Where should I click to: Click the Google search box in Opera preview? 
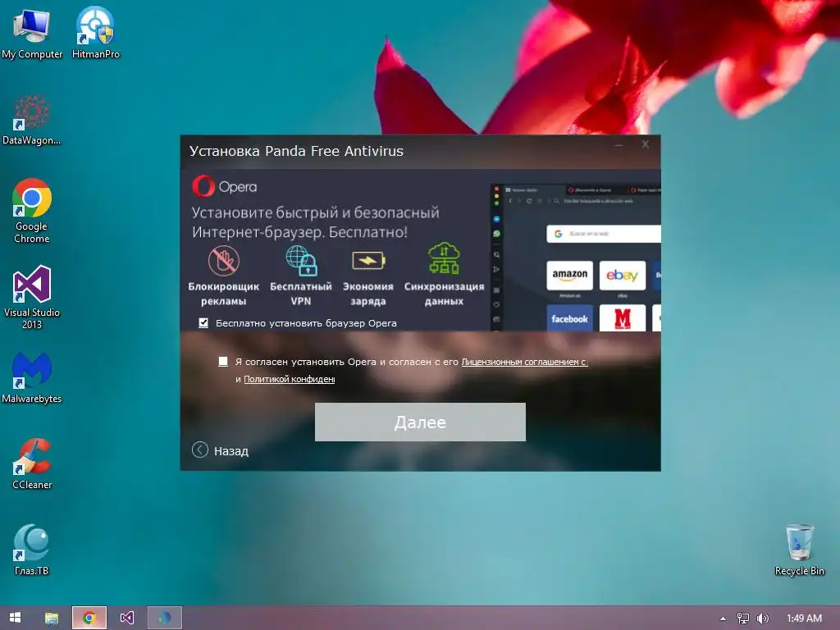click(604, 234)
